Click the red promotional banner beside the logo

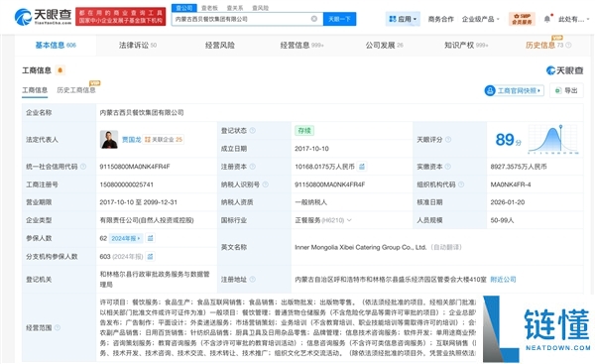[x=121, y=16]
